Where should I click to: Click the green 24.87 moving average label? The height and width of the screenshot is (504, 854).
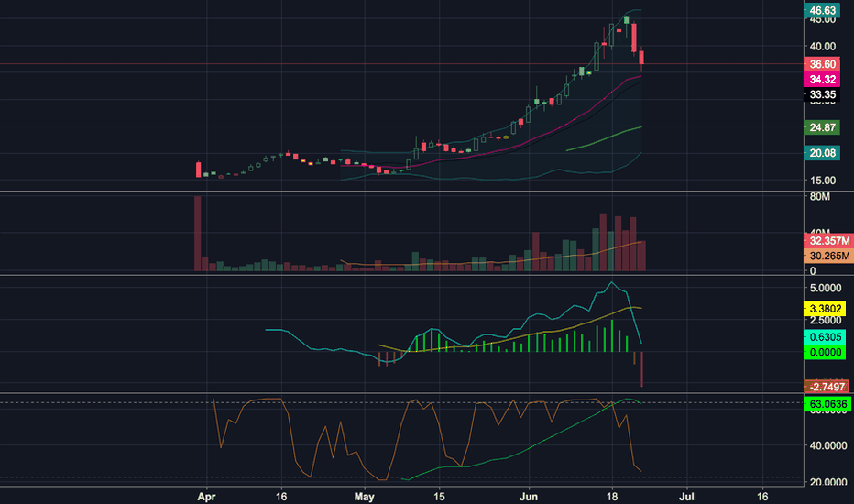pos(822,127)
